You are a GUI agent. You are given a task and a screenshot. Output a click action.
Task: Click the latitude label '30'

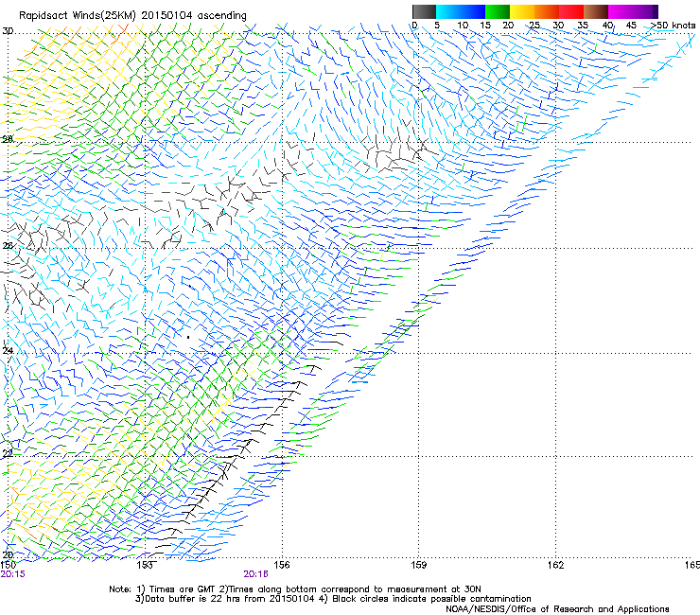click(8, 31)
